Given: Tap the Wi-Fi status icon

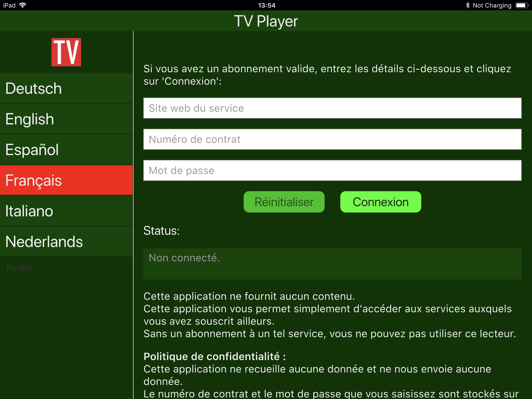Looking at the screenshot, I should [x=23, y=5].
